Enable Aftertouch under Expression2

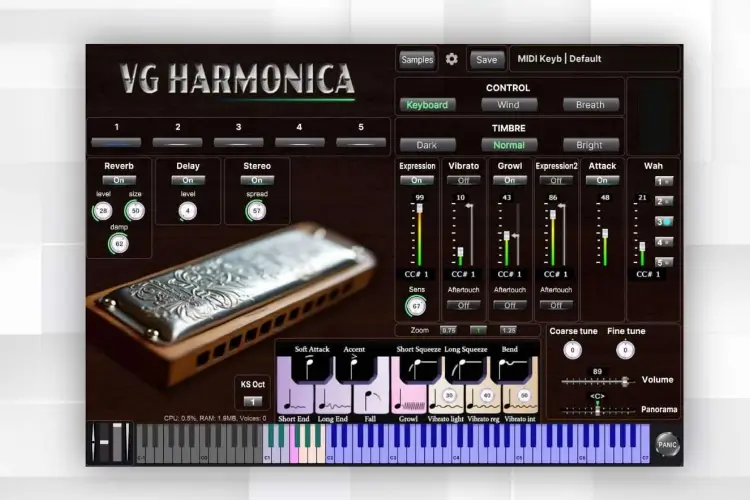556,305
